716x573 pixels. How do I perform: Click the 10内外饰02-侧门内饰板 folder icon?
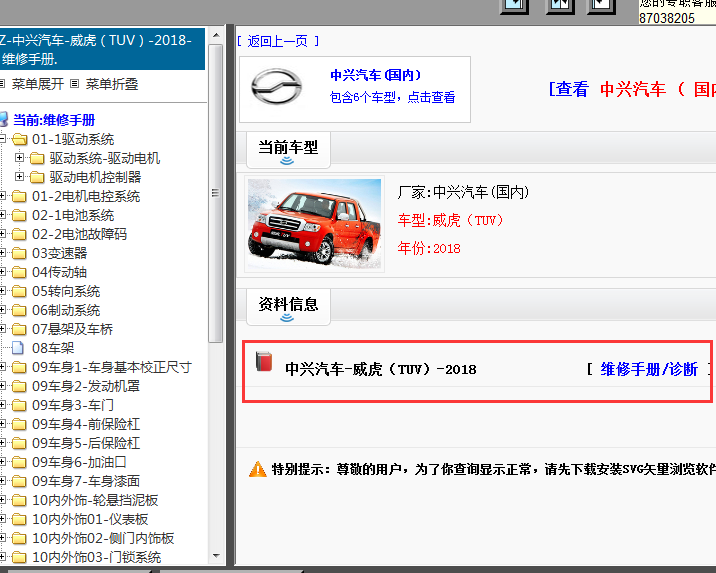(x=19, y=538)
